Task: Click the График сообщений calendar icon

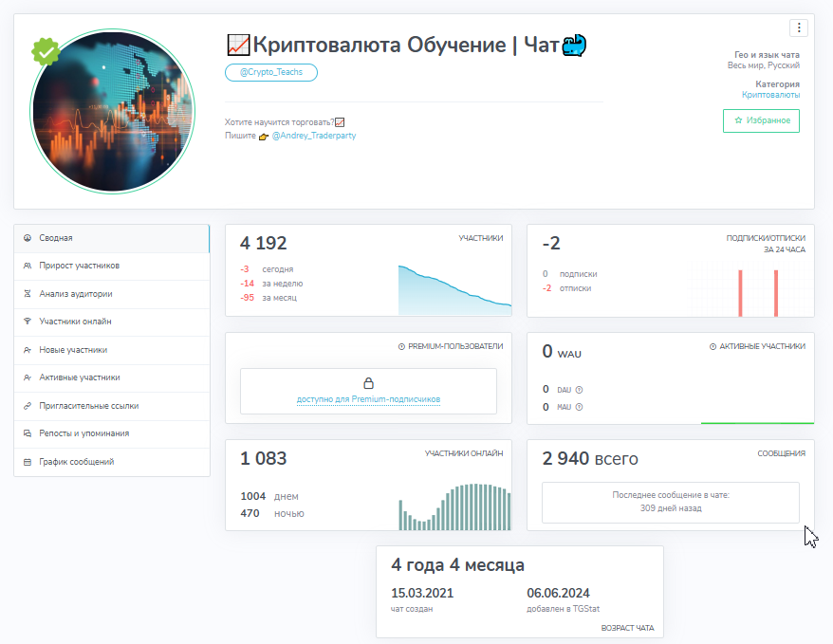Action: (x=28, y=462)
